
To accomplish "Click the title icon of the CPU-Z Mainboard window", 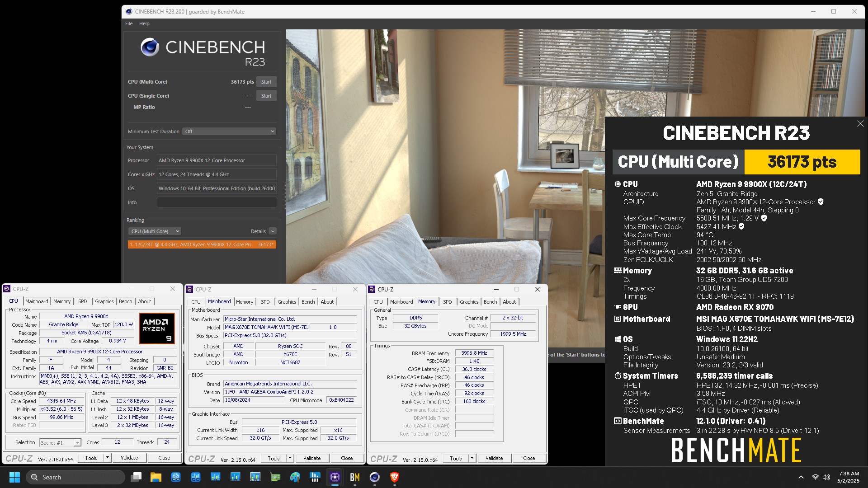I will point(190,290).
